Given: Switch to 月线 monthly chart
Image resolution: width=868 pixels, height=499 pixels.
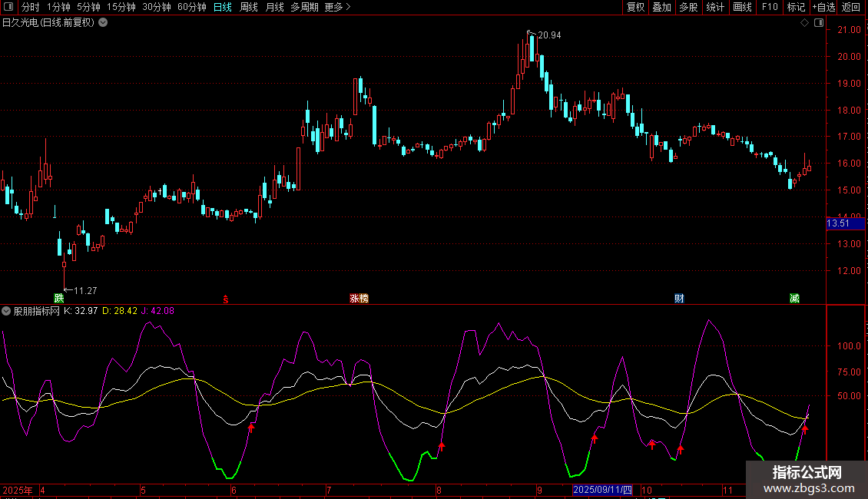Looking at the screenshot, I should click(x=274, y=7).
